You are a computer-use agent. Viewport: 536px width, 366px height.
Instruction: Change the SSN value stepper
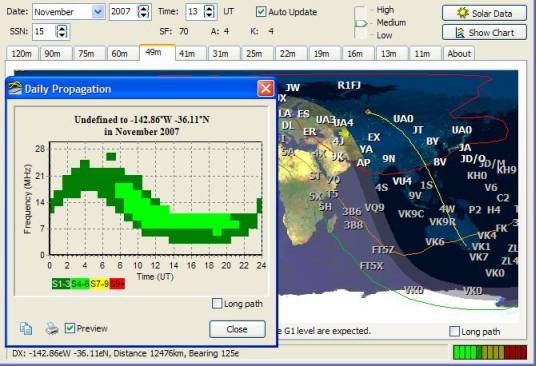[62, 32]
